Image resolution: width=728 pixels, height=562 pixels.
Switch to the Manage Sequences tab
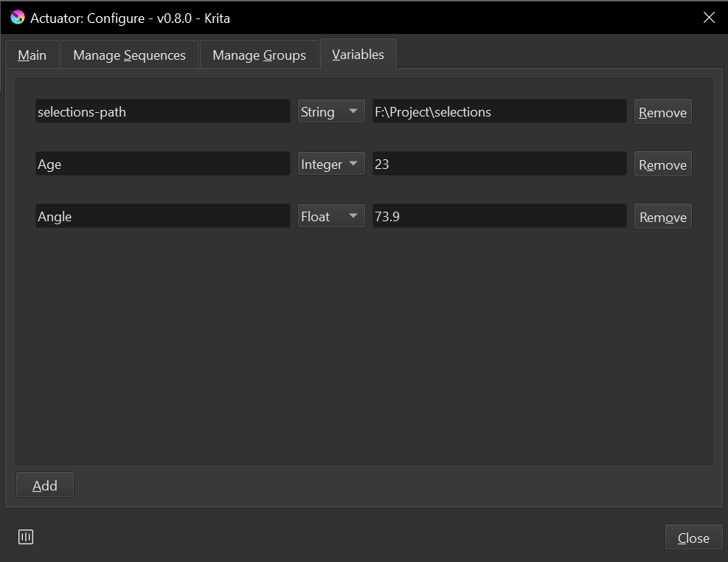(x=129, y=55)
